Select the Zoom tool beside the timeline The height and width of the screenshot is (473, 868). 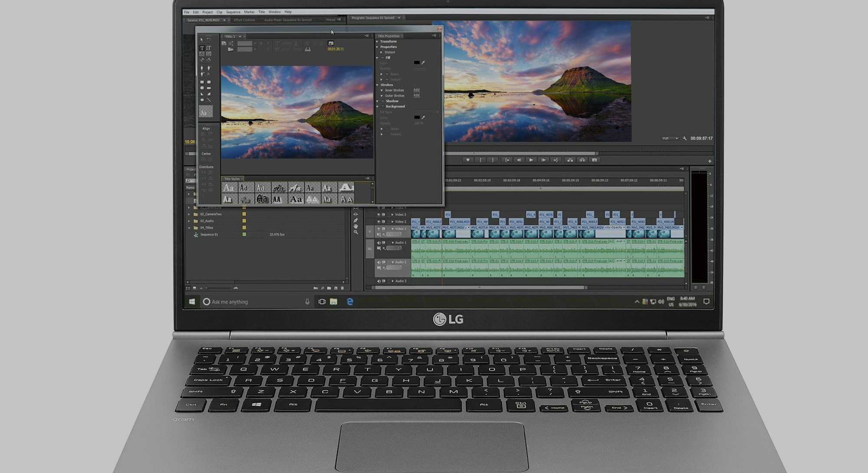[356, 233]
